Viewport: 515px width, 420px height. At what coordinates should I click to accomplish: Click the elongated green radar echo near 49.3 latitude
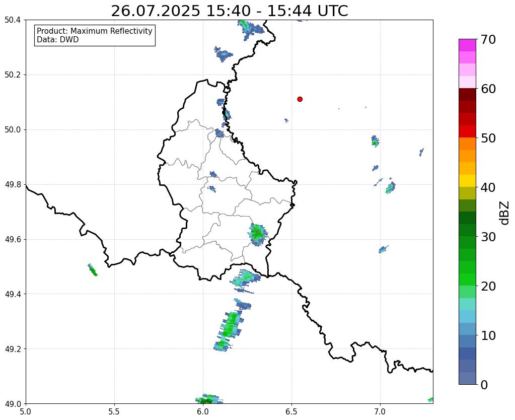pos(229,331)
